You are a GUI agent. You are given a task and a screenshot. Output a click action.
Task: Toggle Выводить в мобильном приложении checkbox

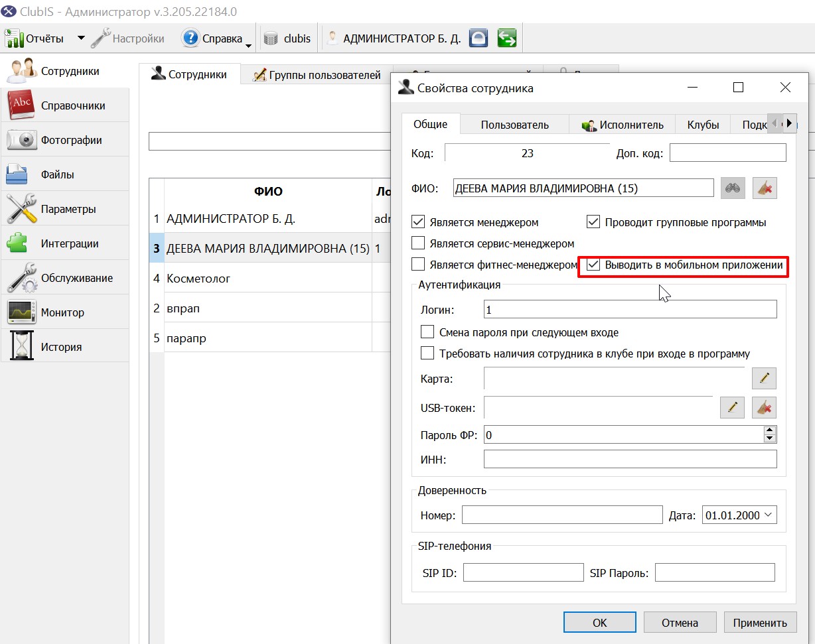click(593, 265)
